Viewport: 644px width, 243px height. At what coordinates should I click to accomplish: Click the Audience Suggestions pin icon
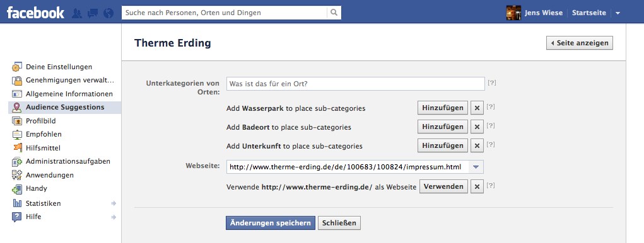click(x=17, y=108)
